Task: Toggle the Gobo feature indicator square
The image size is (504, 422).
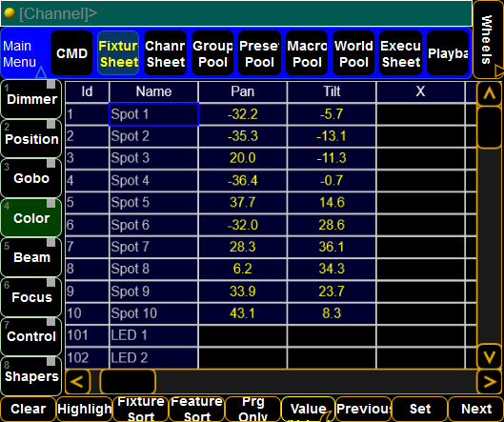Action: coord(51,163)
